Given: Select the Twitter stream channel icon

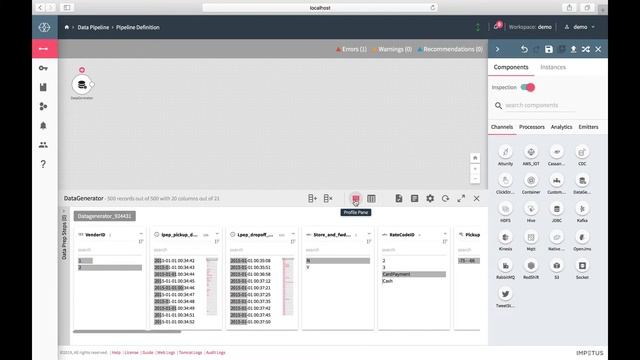Looking at the screenshot, I should 505,294.
